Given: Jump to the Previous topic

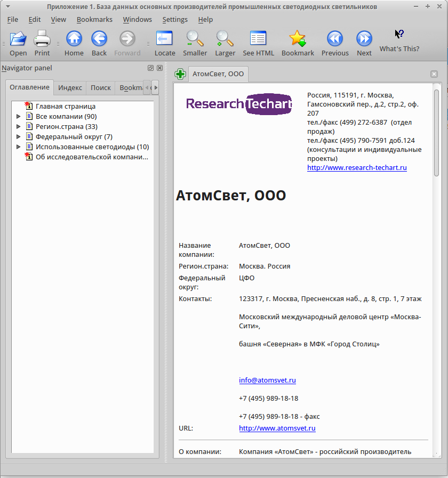Looking at the screenshot, I should point(335,43).
